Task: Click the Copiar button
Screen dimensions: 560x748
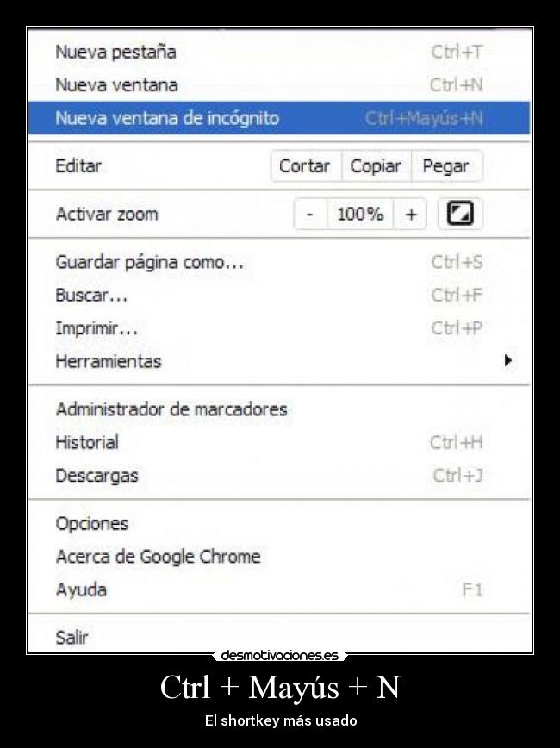Action: tap(376, 166)
